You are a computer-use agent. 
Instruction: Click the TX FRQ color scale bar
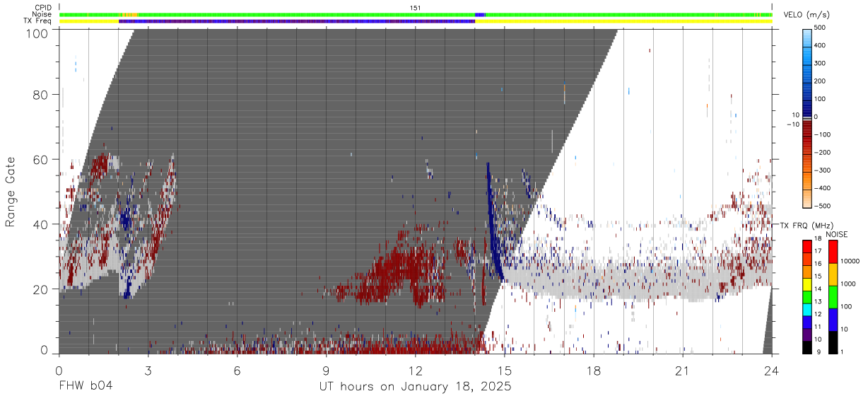pos(807,297)
